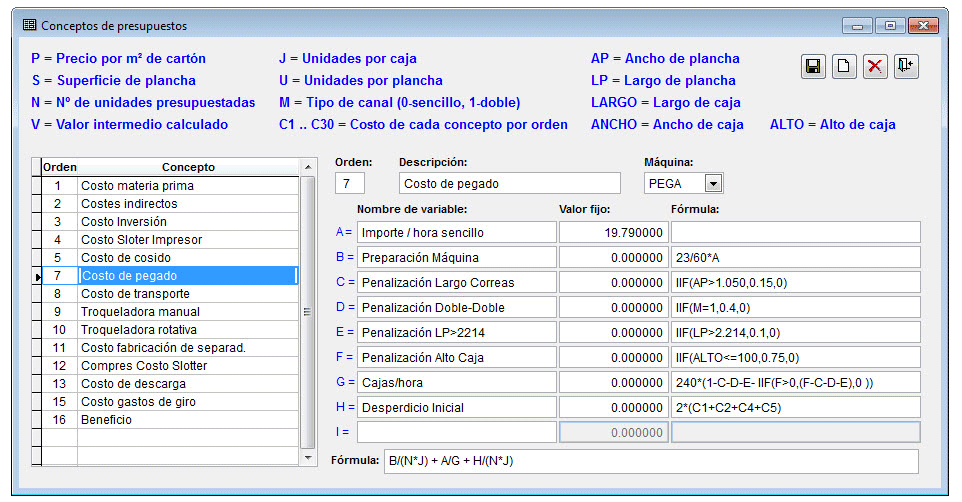Click formula 'IIF(M=1,0.4,0)'
The width and height of the screenshot is (962, 502).
796,307
